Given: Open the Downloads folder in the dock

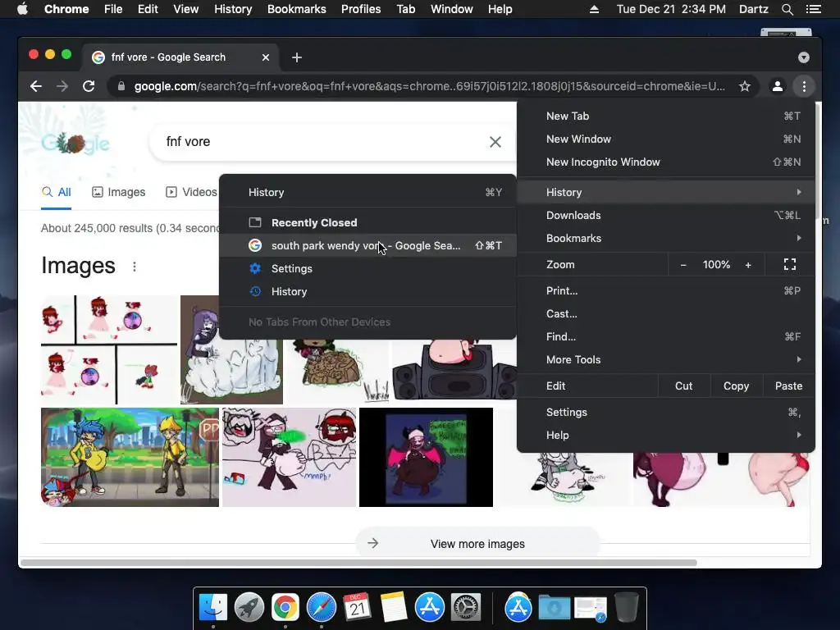Looking at the screenshot, I should [554, 608].
